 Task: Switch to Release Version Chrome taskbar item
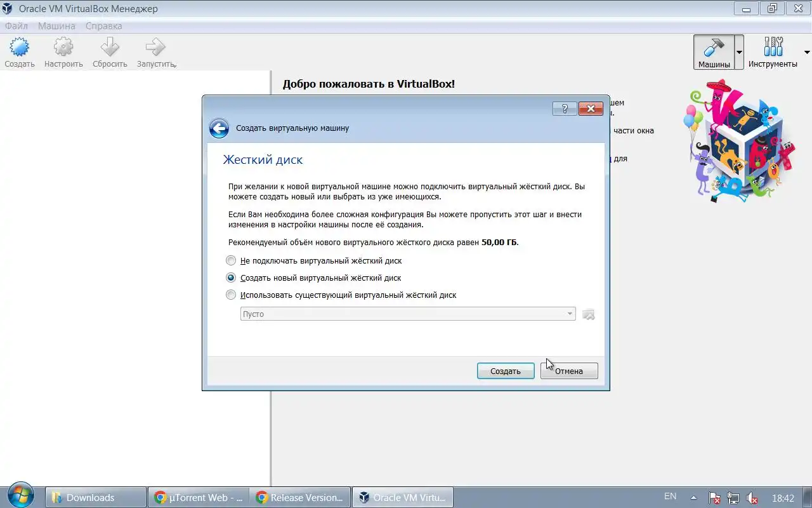300,497
